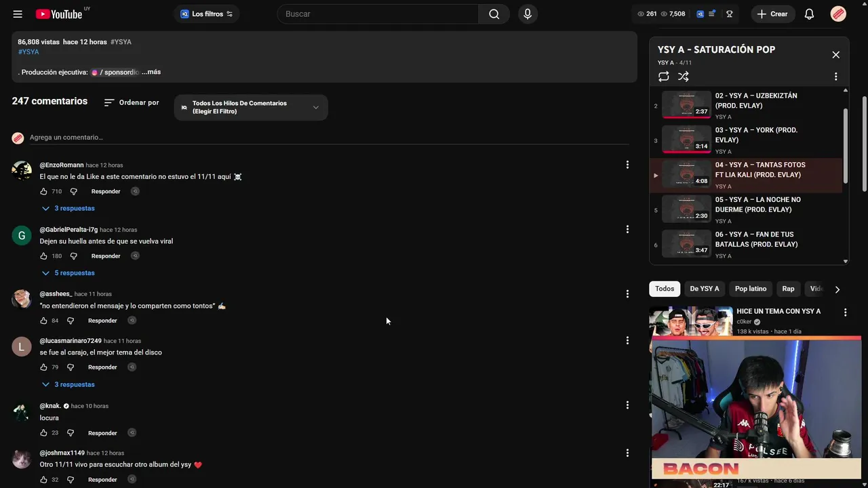This screenshot has width=868, height=488.
Task: Open the Ordenar por sort menu
Action: point(132,102)
